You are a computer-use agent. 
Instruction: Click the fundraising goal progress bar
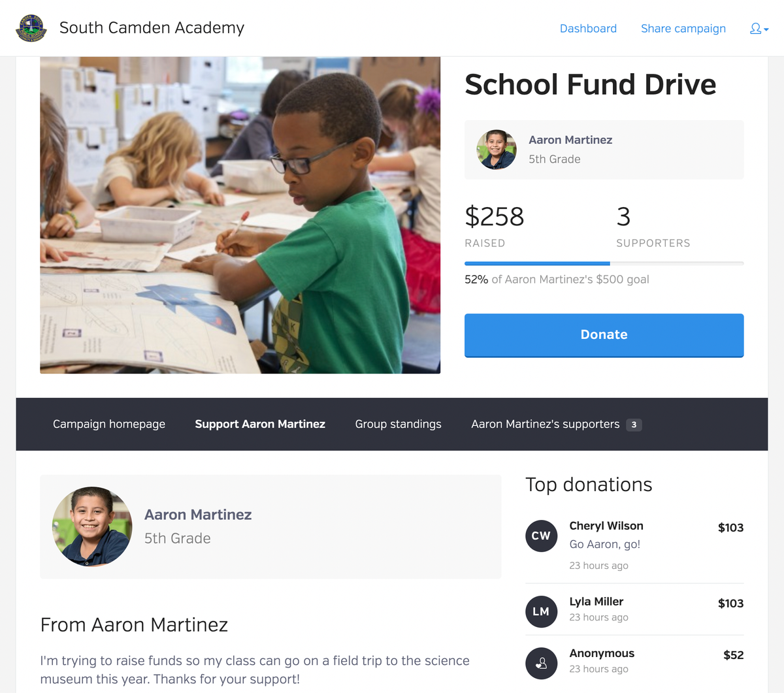(x=604, y=263)
